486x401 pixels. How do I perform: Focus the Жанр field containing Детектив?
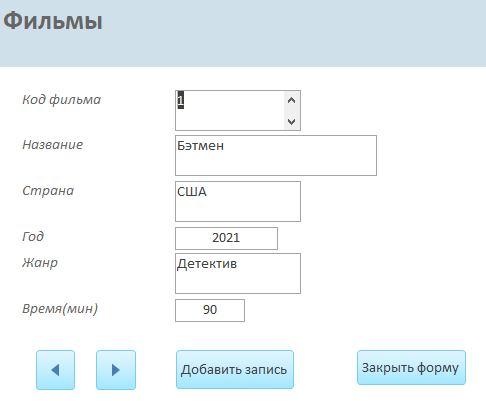coord(238,273)
